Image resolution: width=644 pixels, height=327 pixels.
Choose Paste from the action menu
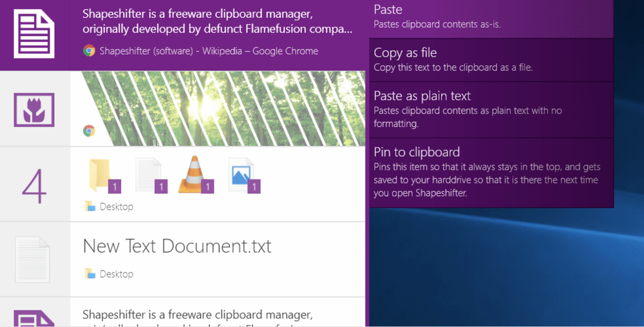(x=491, y=18)
